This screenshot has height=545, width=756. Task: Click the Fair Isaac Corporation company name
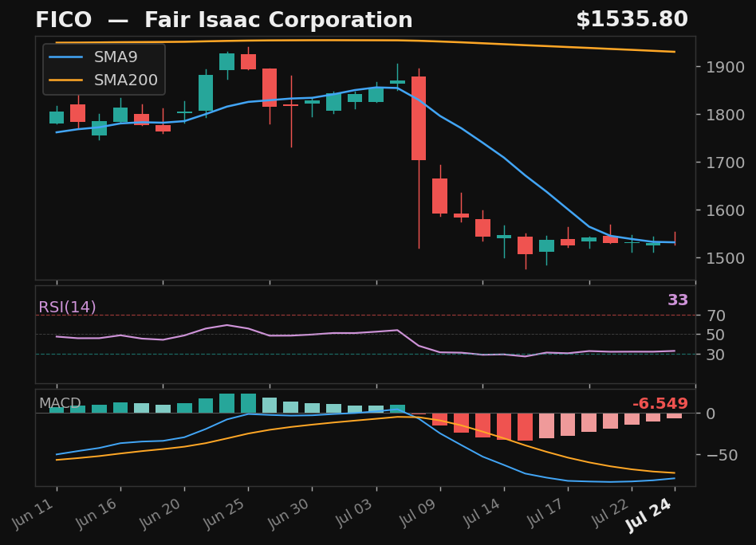pos(278,20)
